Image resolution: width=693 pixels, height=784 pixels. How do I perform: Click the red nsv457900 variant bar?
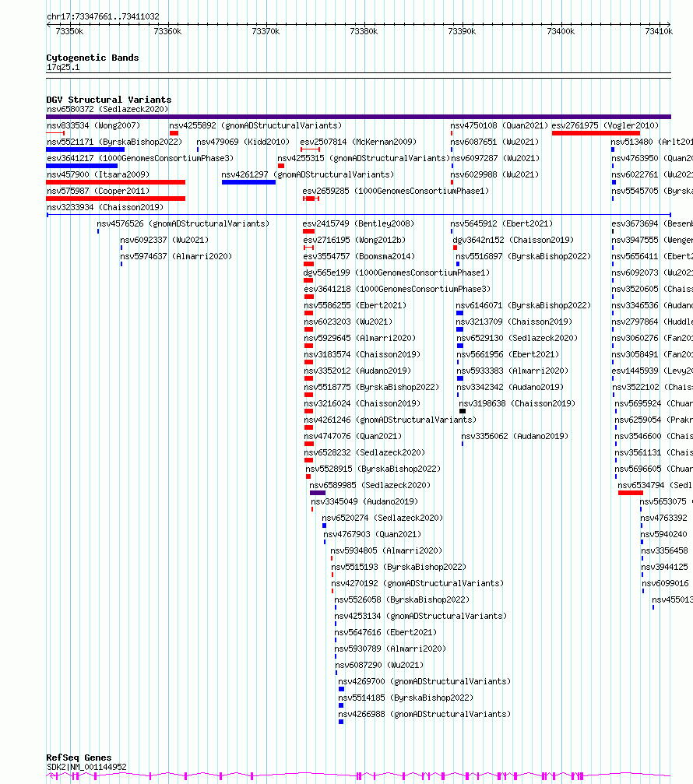[x=115, y=182]
